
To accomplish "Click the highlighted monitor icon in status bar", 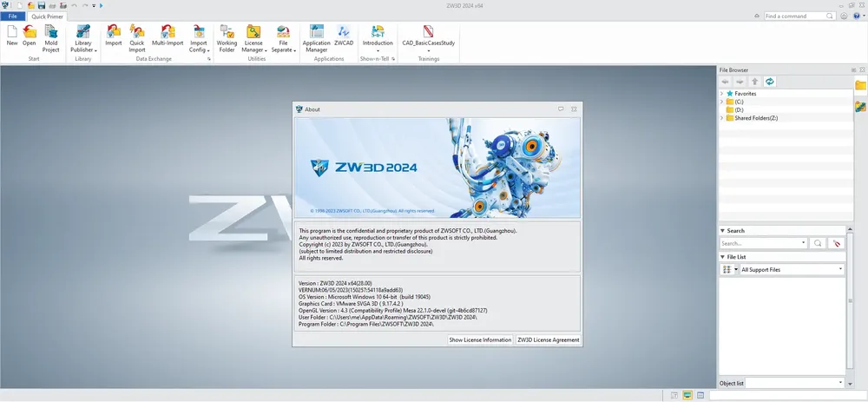I will pos(687,395).
